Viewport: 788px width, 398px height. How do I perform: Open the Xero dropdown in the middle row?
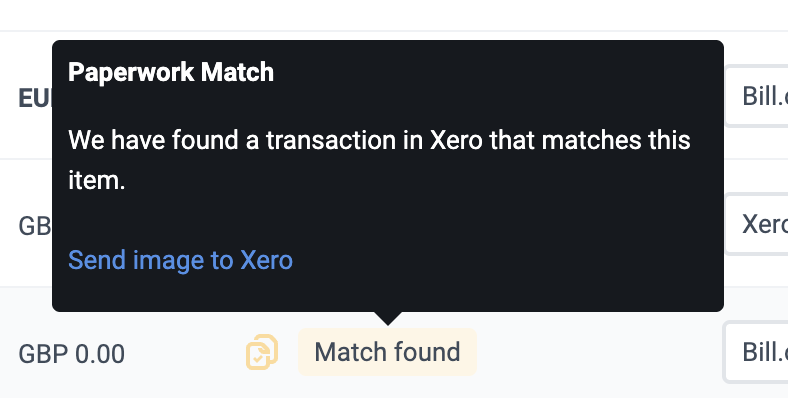coord(756,224)
